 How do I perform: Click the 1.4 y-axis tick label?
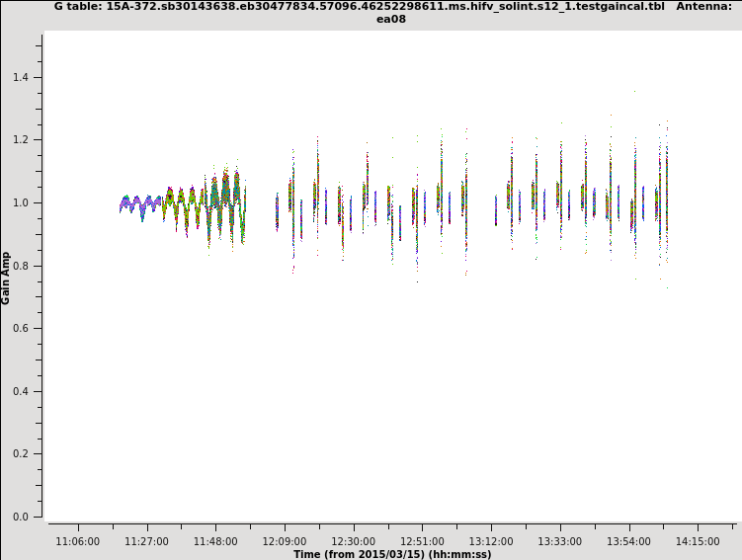coord(20,77)
